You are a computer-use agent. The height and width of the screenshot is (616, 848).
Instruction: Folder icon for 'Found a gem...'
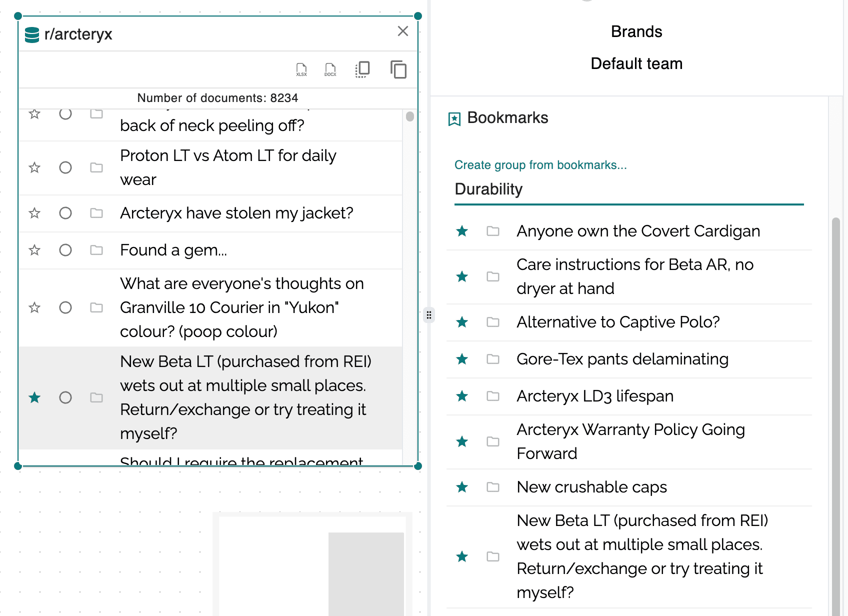click(x=96, y=250)
